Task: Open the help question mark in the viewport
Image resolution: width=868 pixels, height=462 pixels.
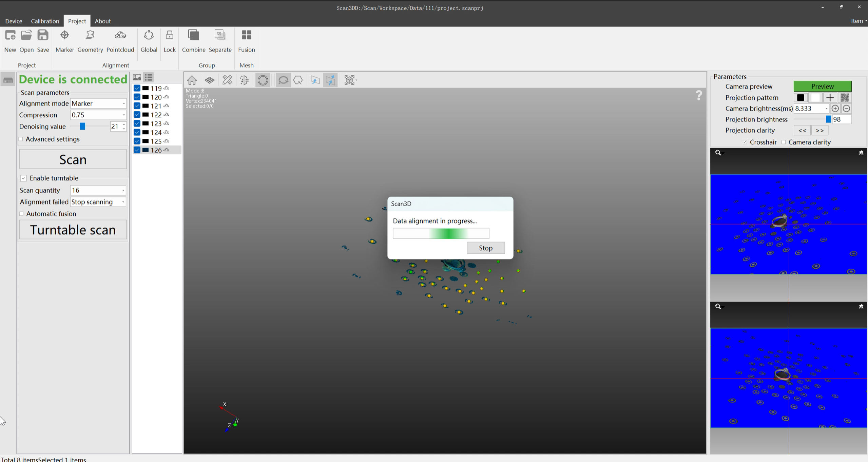Action: pyautogui.click(x=699, y=95)
